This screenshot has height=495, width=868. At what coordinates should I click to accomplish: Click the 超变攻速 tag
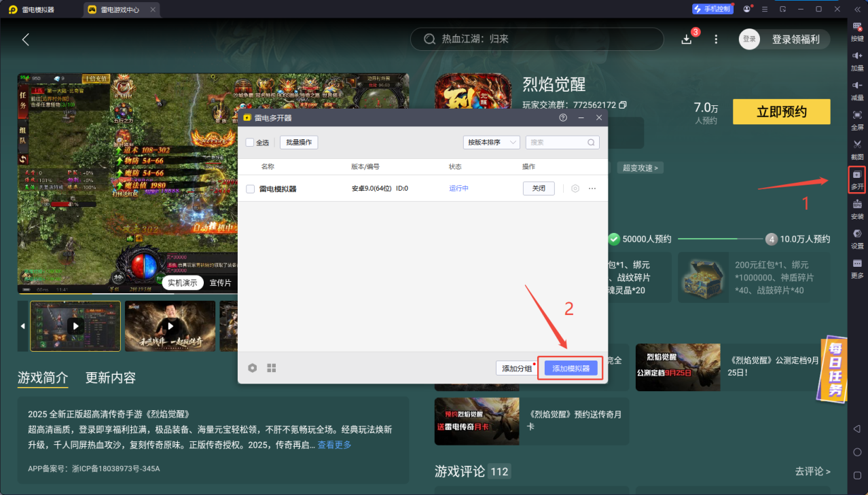[640, 168]
